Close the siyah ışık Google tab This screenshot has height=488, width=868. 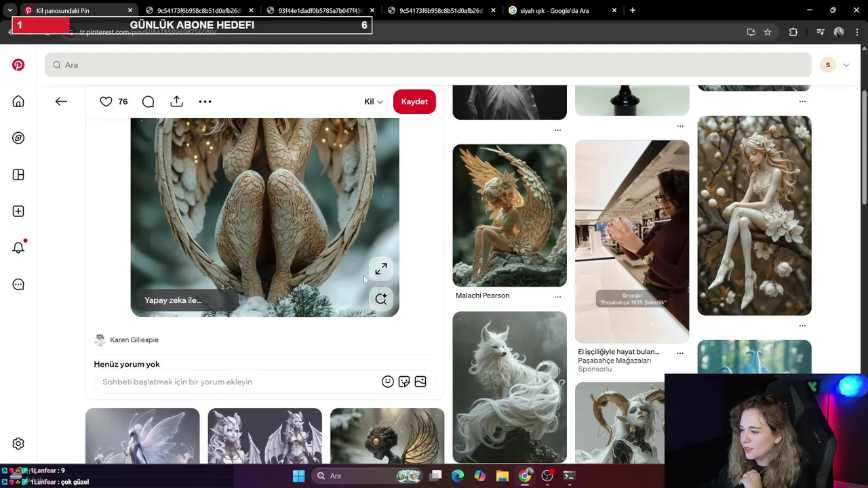tap(614, 10)
